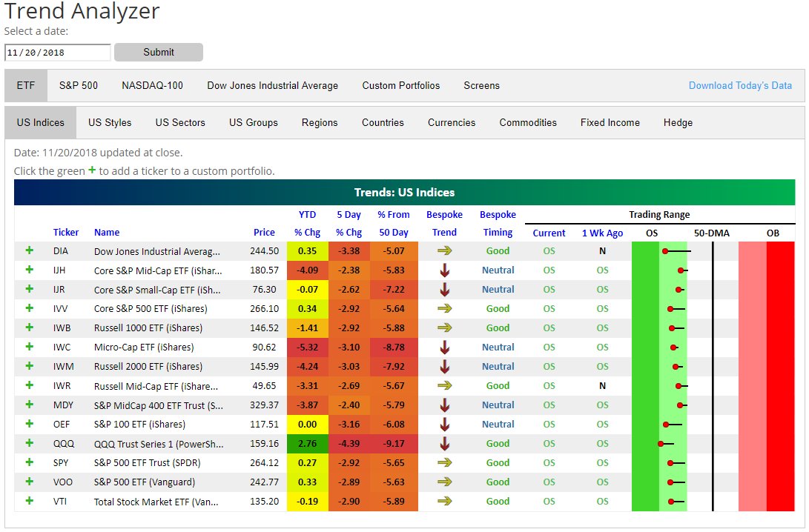Sort by the Price column header
The height and width of the screenshot is (532, 809).
coord(264,233)
